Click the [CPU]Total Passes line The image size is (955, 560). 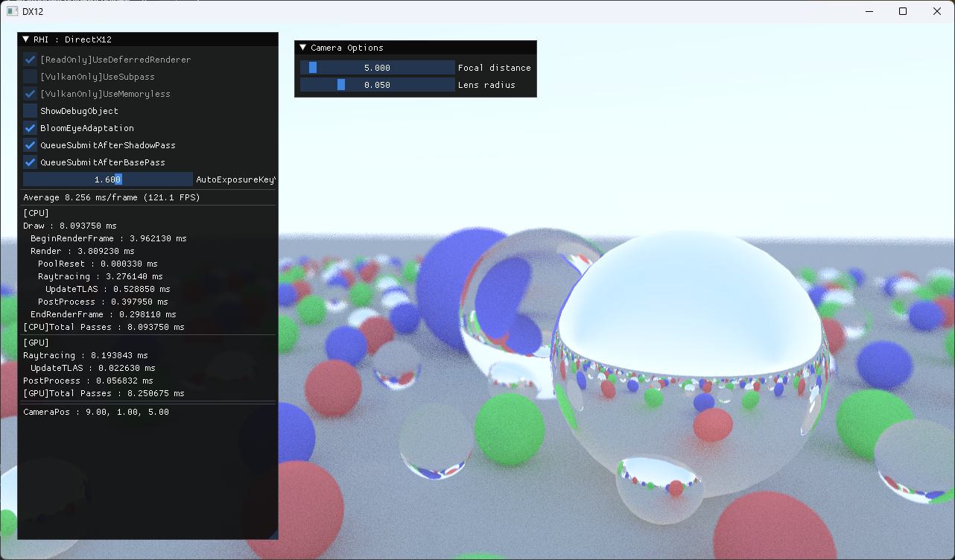click(x=104, y=327)
